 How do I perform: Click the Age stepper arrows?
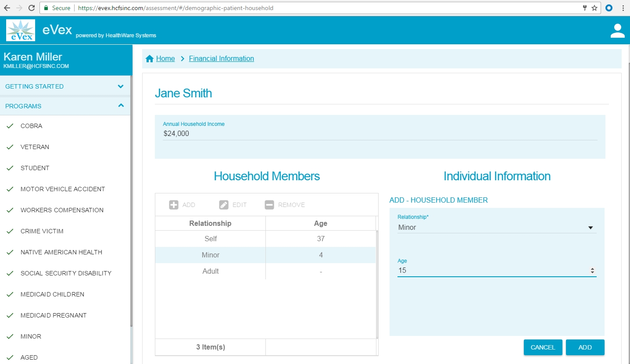pos(592,271)
